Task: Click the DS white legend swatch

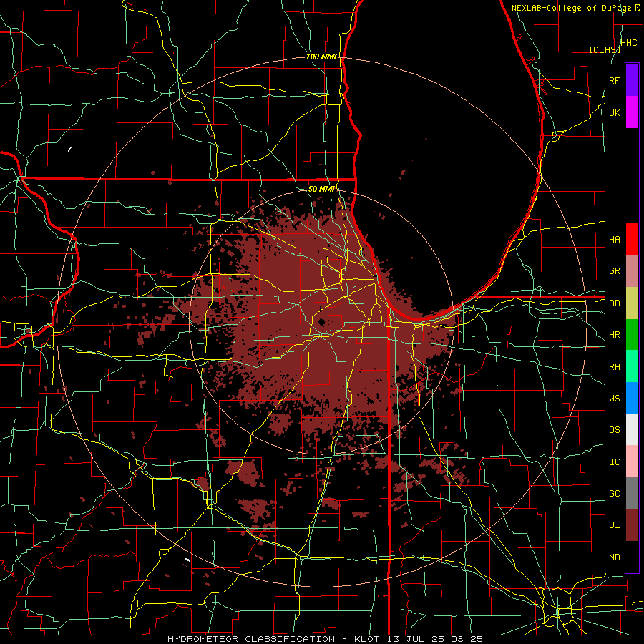Action: pyautogui.click(x=632, y=429)
